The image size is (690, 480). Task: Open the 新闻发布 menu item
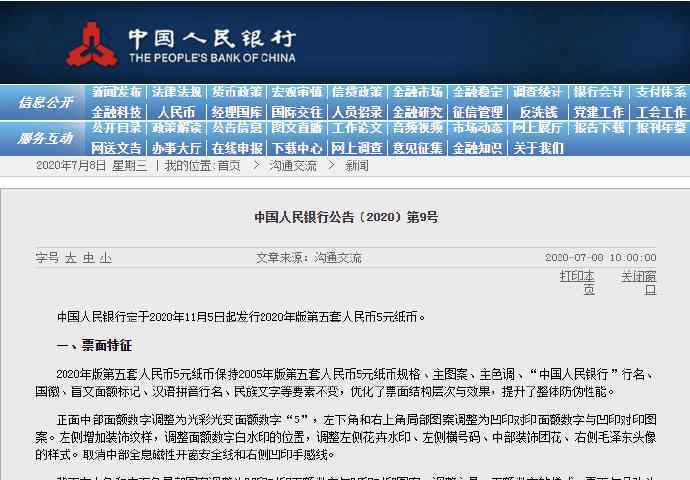tap(117, 92)
